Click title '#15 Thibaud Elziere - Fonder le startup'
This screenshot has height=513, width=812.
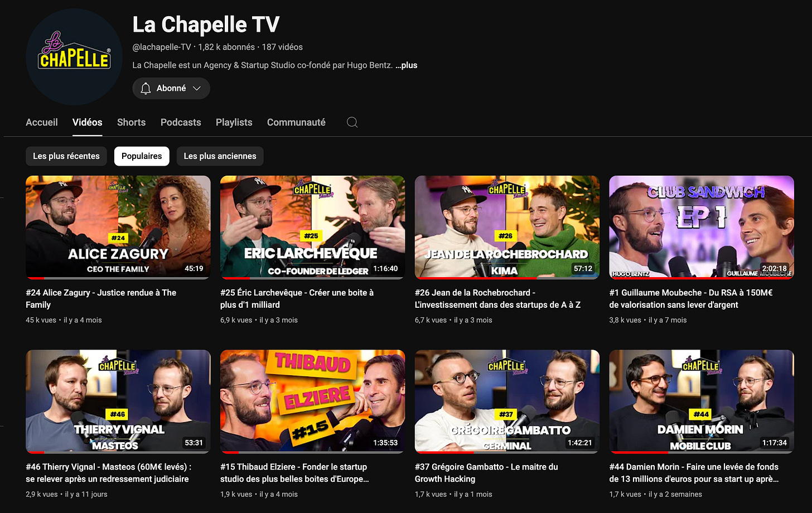point(294,473)
